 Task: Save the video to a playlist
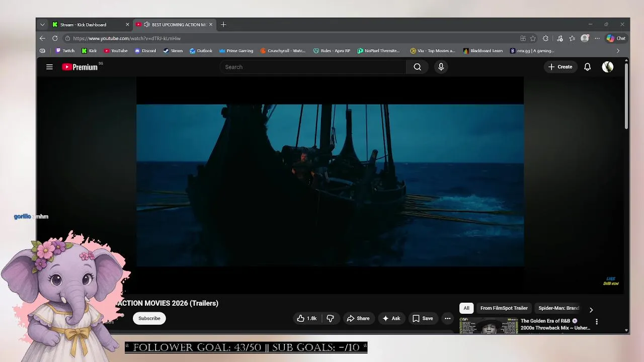pyautogui.click(x=423, y=318)
